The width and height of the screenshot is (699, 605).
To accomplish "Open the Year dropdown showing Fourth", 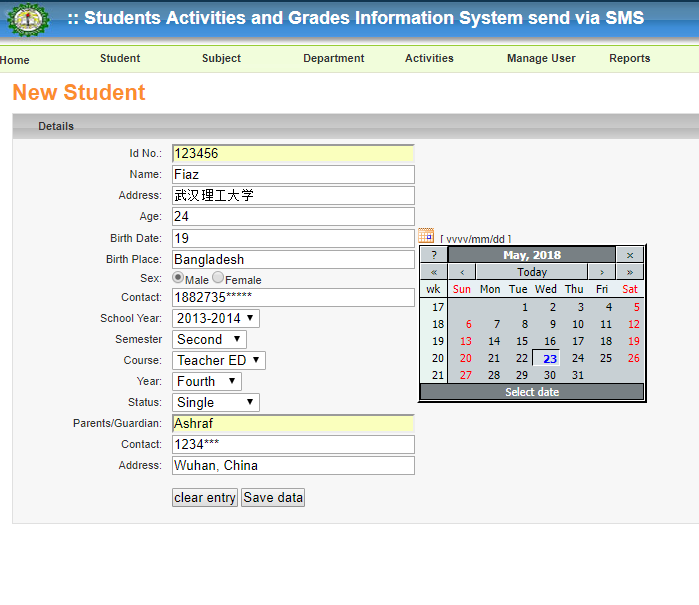I will click(x=207, y=381).
